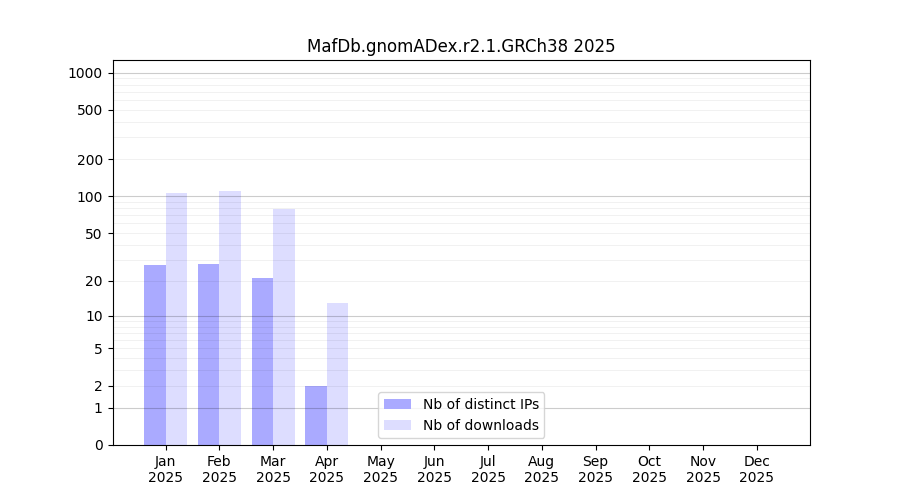
Task: Click the 0 y-axis tick label
Action: click(98, 445)
